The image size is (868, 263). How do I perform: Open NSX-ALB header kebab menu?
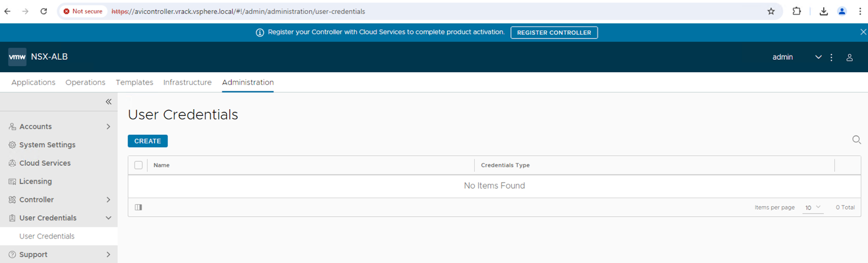(831, 57)
